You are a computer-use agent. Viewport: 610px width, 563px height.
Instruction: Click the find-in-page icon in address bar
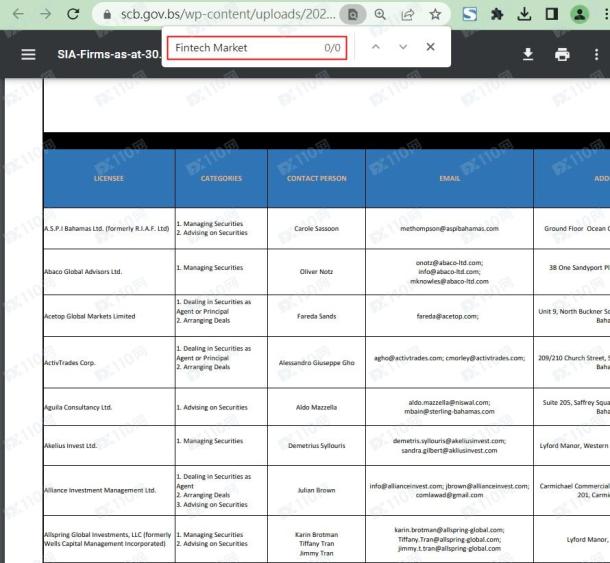[x=352, y=15]
